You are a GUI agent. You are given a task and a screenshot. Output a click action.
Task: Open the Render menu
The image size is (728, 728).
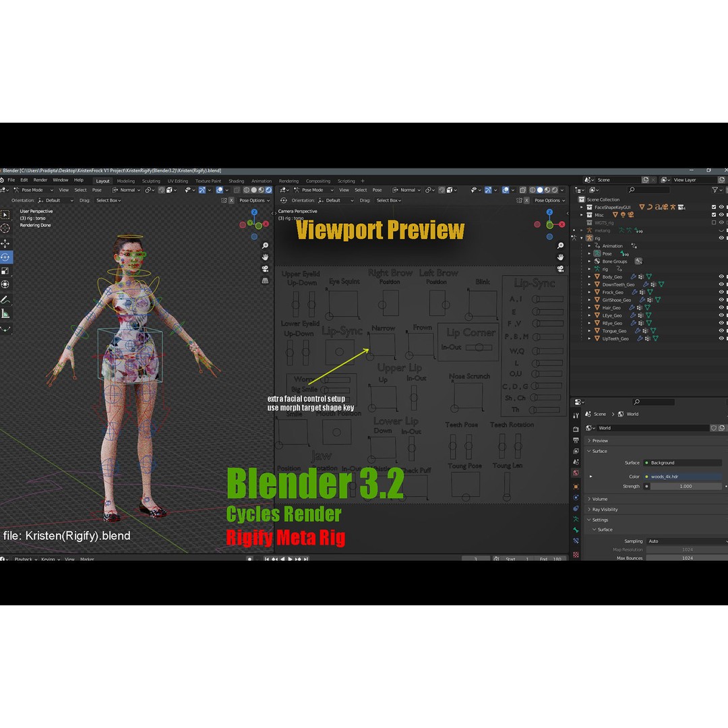[40, 180]
